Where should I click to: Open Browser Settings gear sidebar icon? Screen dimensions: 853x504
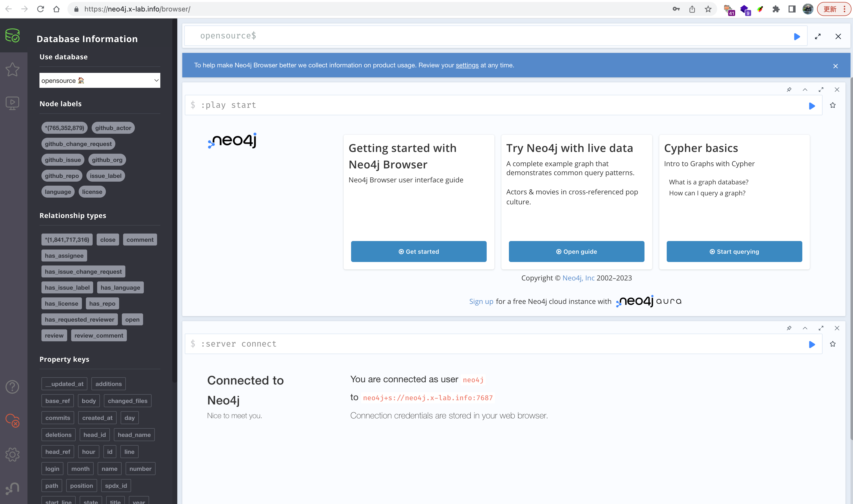coord(12,454)
